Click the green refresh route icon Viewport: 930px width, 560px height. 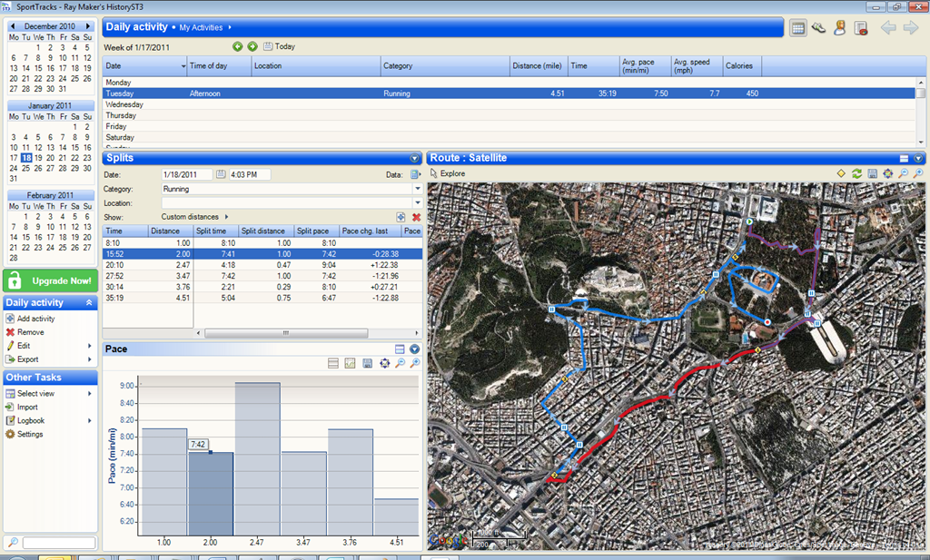point(856,173)
